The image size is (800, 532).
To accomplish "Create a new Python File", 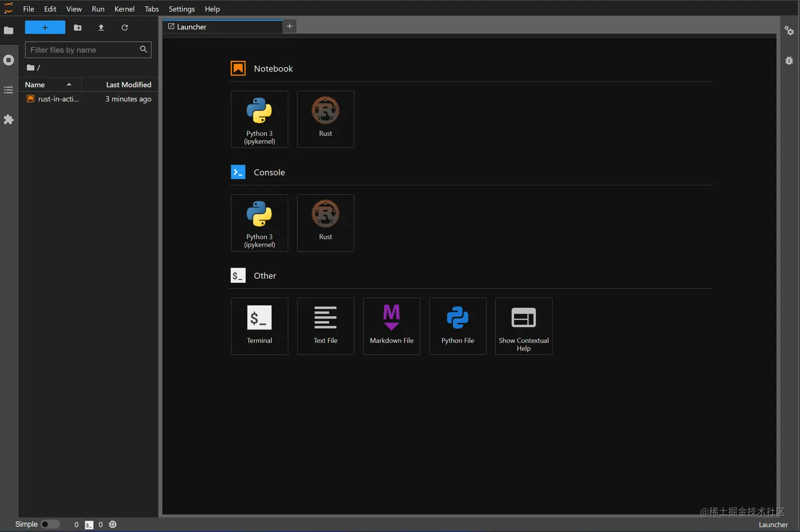I will 458,326.
